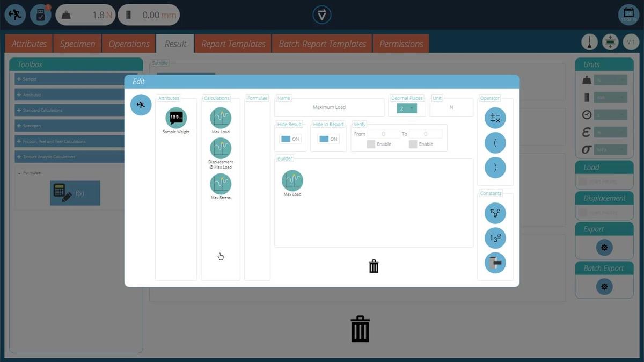644x362 pixels.
Task: Tick the Load checkbox in right panel
Action: [x=582, y=182]
